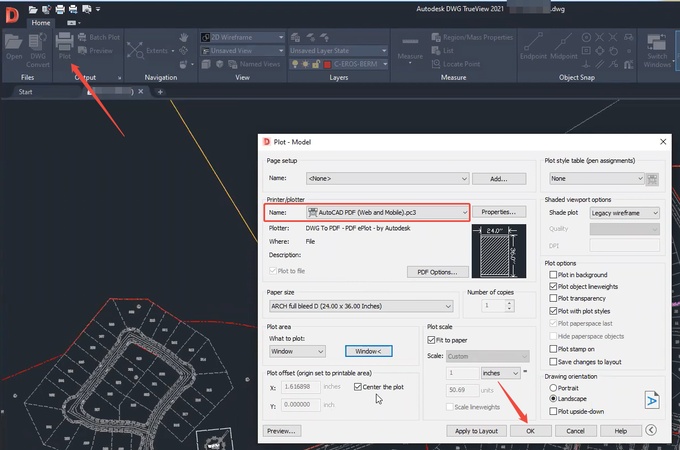Click the quick access Plot printer icon
This screenshot has width=680, height=450.
click(60, 9)
